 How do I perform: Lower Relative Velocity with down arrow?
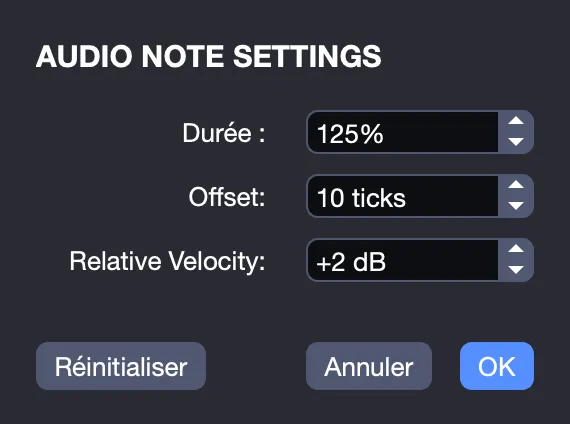(516, 270)
